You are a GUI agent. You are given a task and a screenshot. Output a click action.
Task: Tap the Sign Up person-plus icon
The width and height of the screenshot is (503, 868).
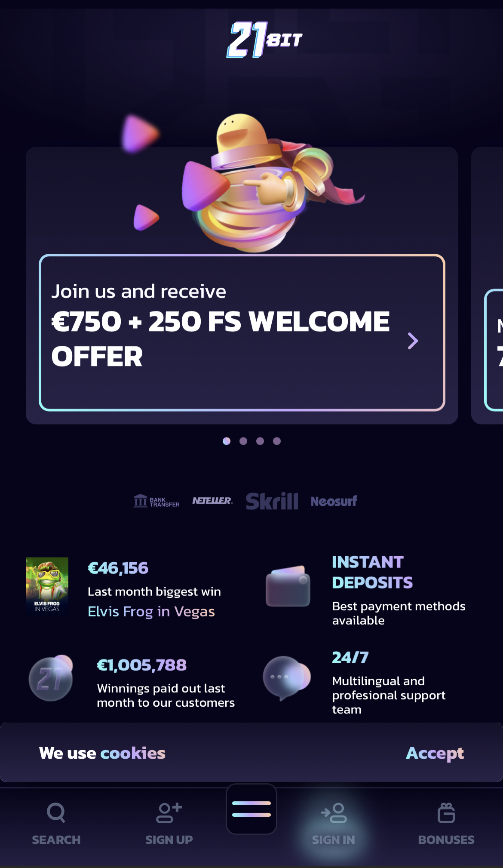click(169, 813)
